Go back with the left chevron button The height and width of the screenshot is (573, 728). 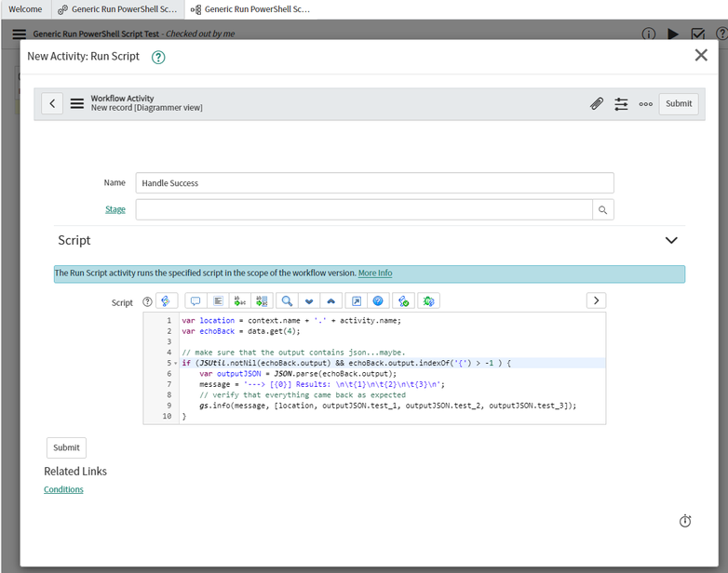pyautogui.click(x=52, y=103)
